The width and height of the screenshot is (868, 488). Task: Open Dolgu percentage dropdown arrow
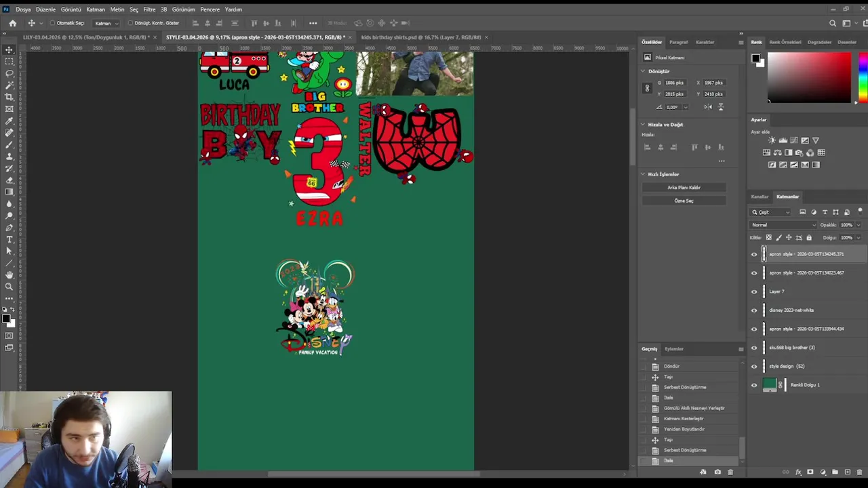(859, 238)
